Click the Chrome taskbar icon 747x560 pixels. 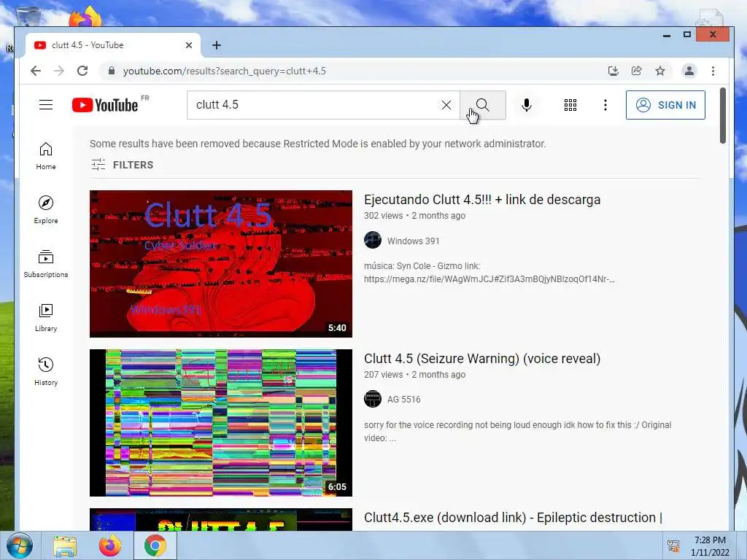tap(155, 545)
